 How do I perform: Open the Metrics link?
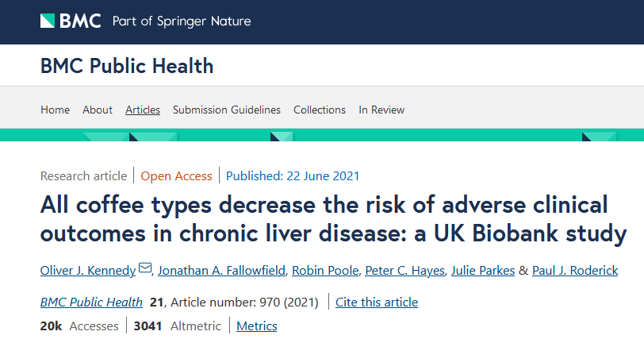click(257, 326)
